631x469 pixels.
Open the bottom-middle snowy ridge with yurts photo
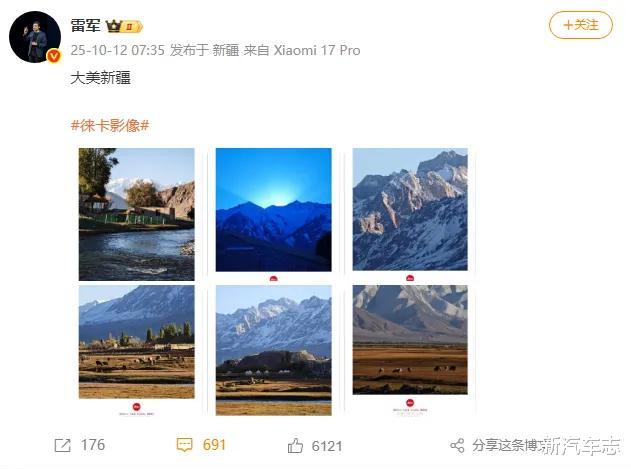pos(274,350)
